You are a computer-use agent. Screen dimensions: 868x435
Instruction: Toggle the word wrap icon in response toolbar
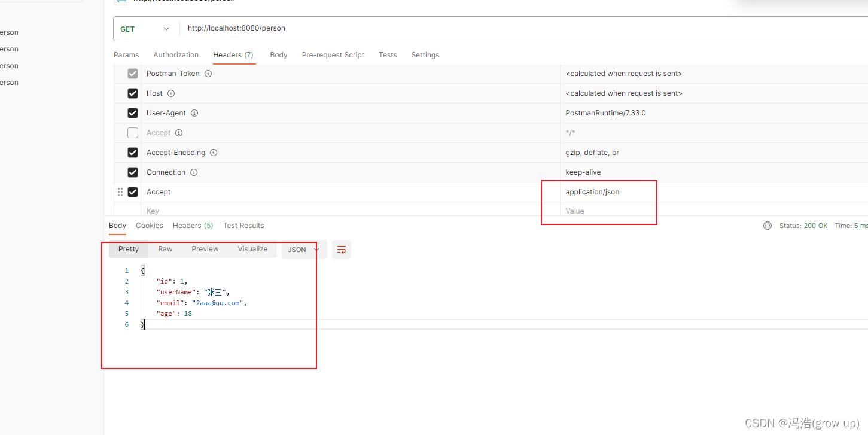342,250
